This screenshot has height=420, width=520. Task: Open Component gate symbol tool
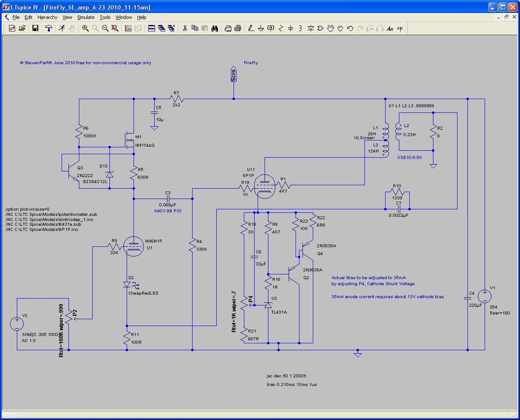click(x=321, y=28)
